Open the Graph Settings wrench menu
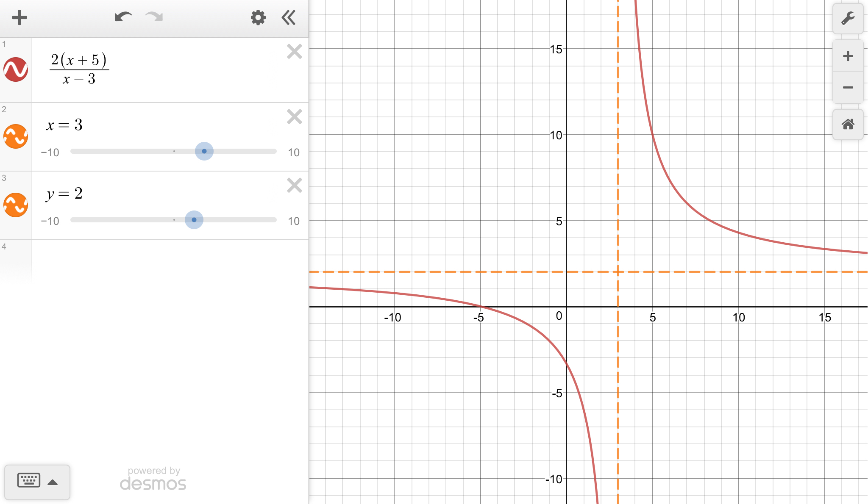This screenshot has height=504, width=868. click(x=848, y=19)
